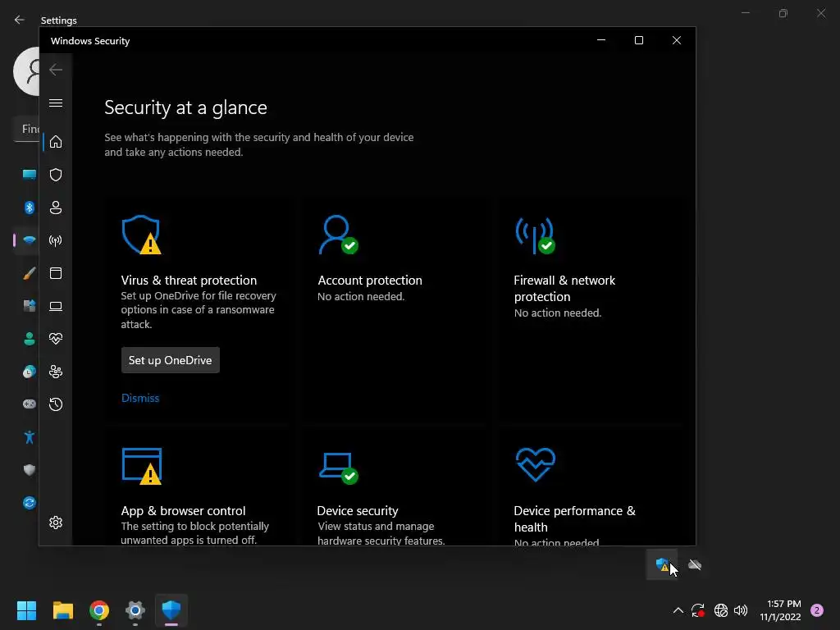Open Account protection person icon in sidebar
Viewport: 840px width, 630px height.
pyautogui.click(x=56, y=208)
